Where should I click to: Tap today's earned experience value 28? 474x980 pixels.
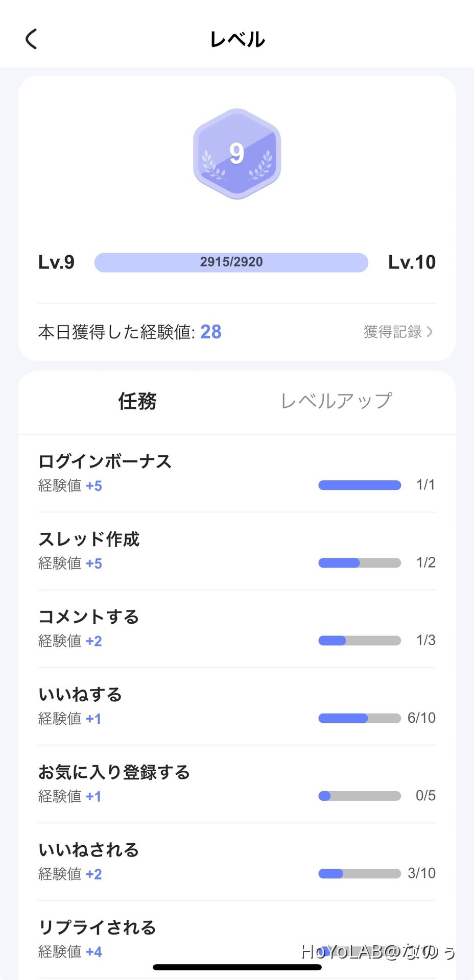pos(210,332)
